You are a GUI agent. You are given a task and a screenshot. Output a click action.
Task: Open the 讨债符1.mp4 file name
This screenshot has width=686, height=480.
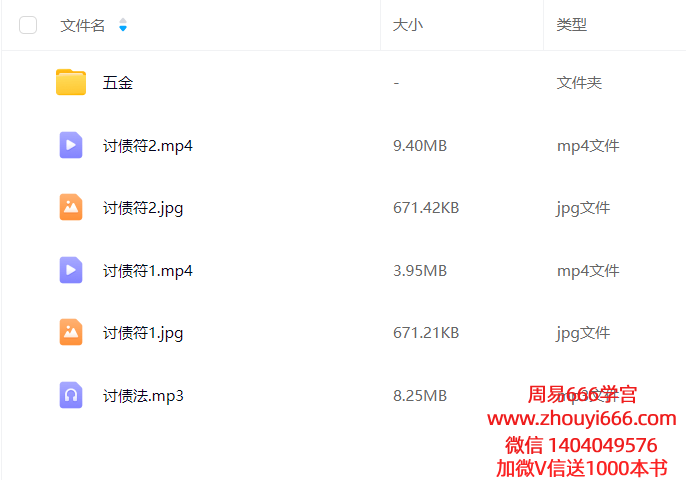[148, 271]
